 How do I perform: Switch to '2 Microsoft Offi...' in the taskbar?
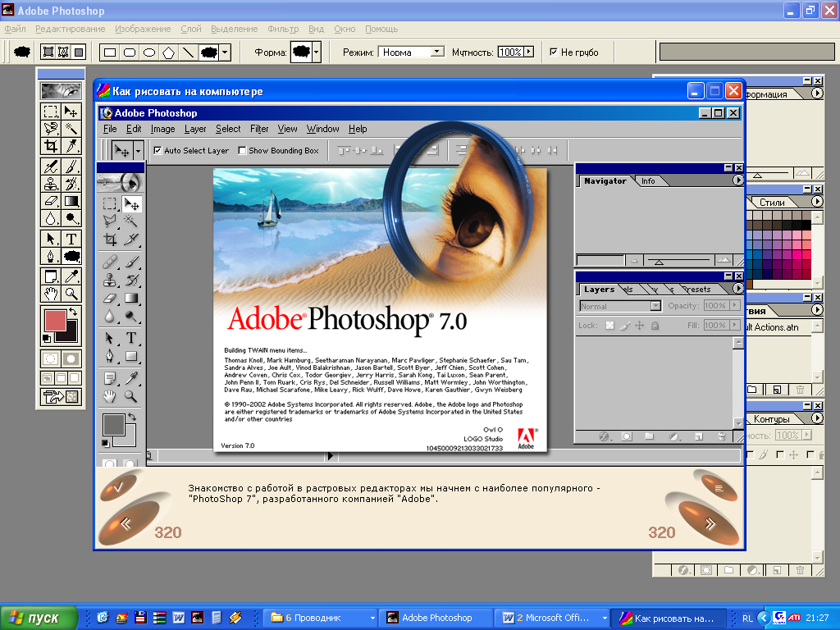(x=552, y=618)
